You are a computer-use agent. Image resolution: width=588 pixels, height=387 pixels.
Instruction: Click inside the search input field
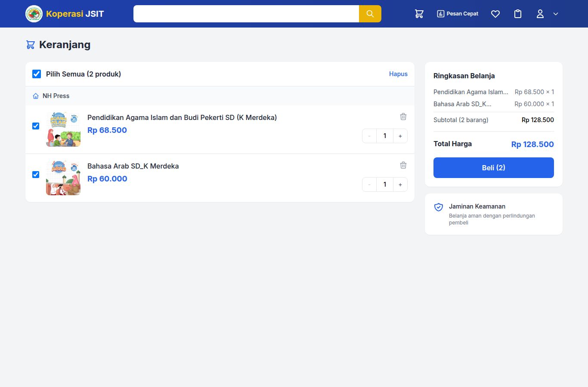coord(246,14)
